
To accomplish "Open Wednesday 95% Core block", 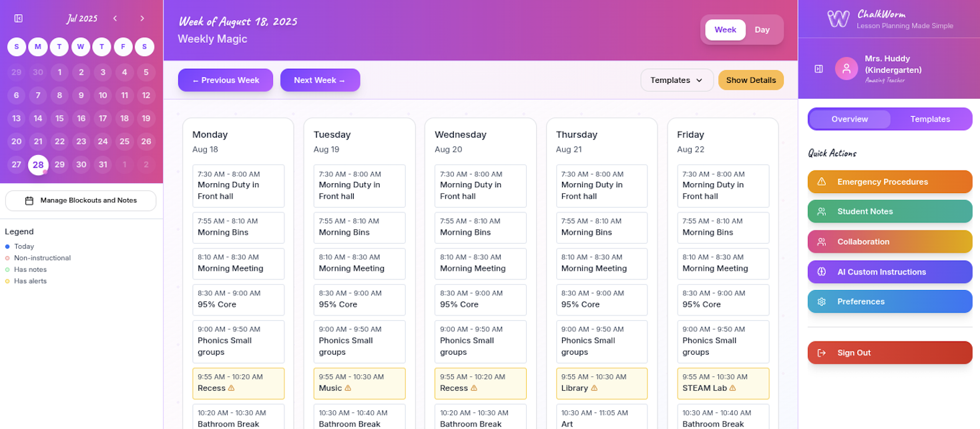I will click(481, 299).
